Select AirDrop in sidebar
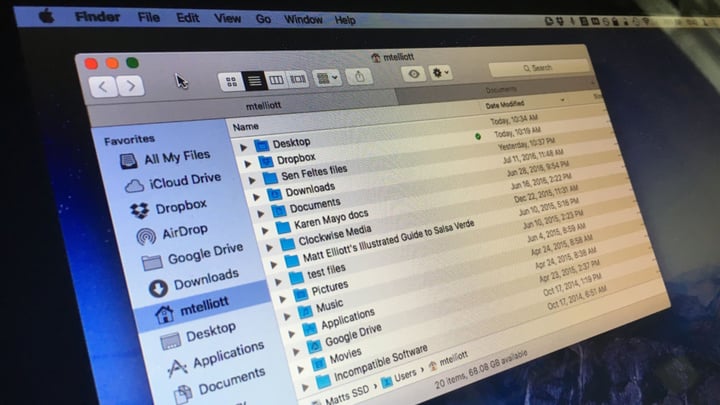 [172, 234]
